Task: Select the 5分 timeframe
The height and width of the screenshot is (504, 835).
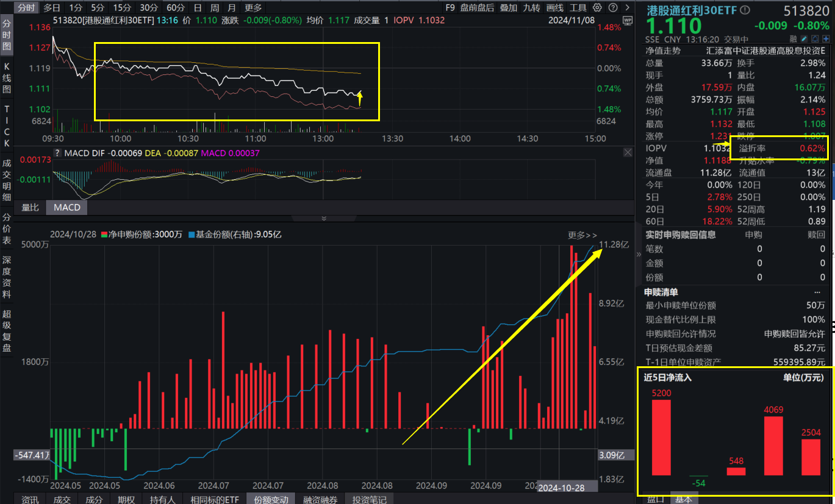Action: pos(98,8)
